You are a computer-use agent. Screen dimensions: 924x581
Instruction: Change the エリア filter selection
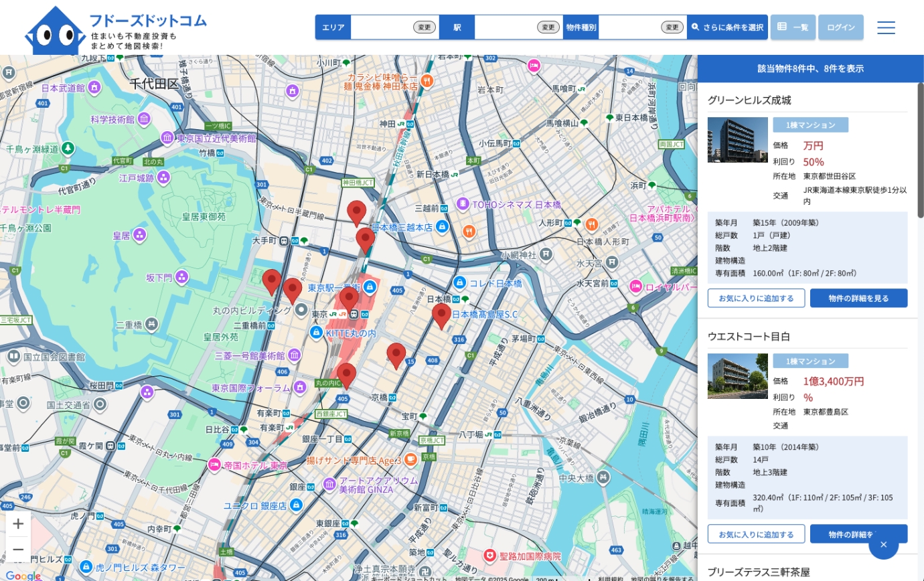point(424,27)
